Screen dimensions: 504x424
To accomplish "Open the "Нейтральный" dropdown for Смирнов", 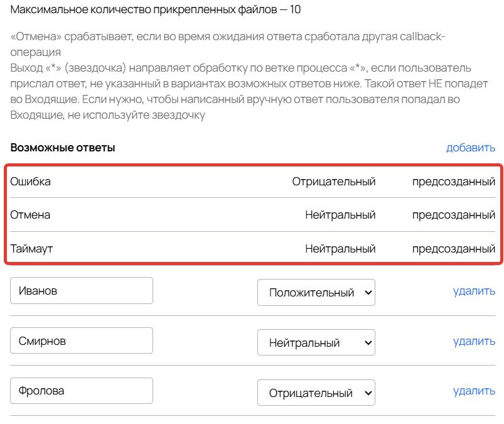I will [x=316, y=342].
